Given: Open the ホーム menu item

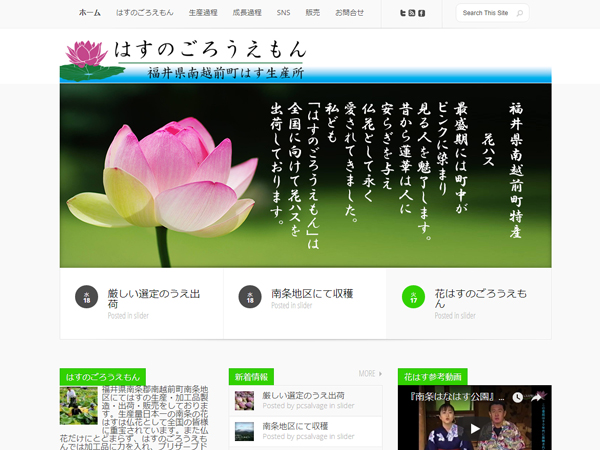Looking at the screenshot, I should 89,13.
